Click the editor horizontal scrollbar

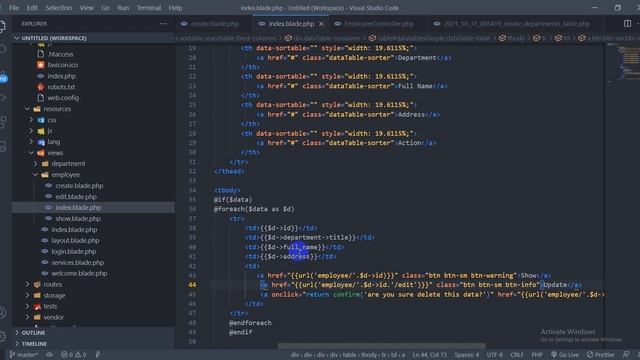(381, 346)
